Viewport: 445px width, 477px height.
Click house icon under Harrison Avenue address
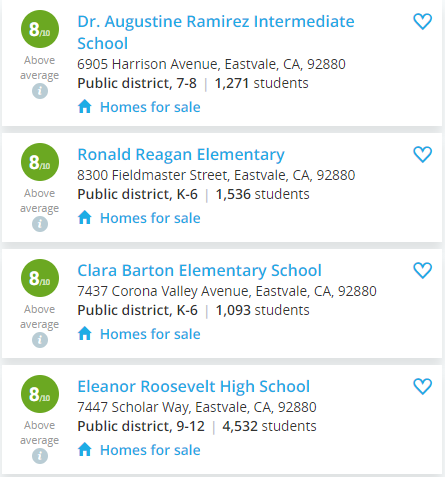click(85, 107)
